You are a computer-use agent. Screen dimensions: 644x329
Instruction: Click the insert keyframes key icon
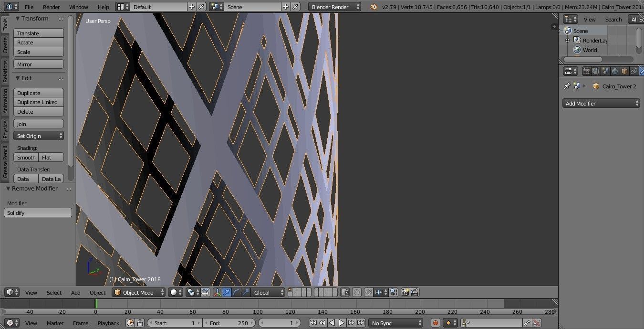pos(527,323)
